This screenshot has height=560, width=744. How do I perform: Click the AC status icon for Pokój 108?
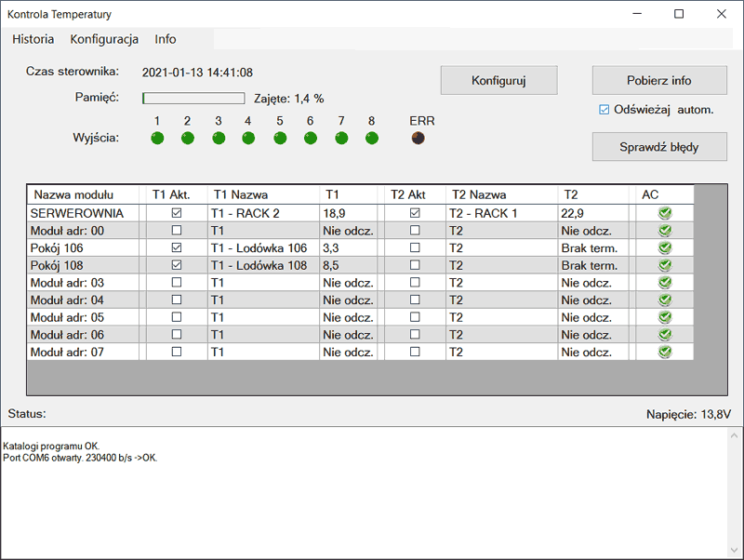(664, 265)
